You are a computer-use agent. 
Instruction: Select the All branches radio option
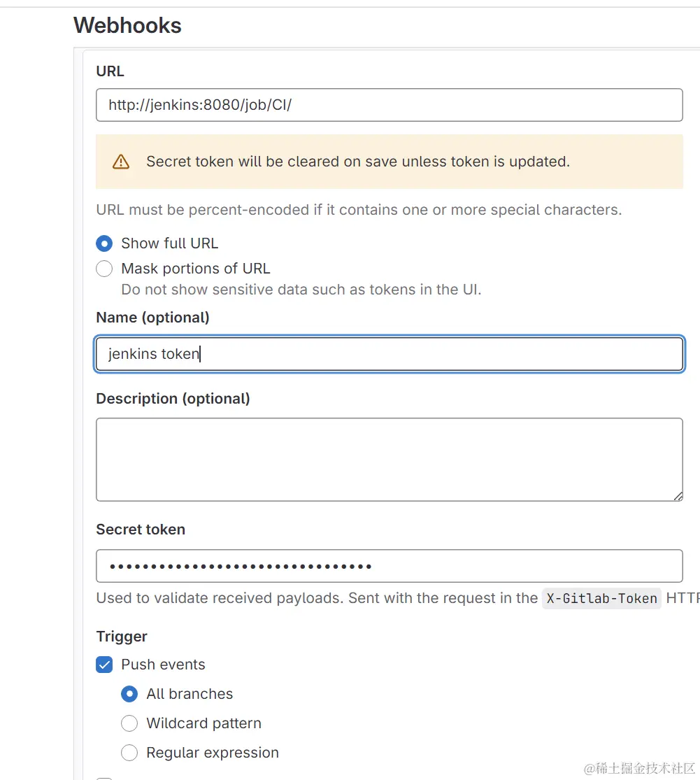[x=129, y=694]
